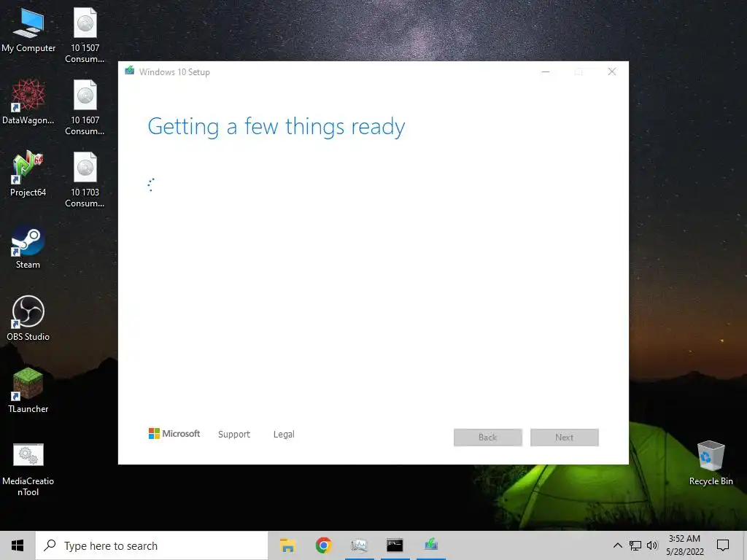The width and height of the screenshot is (747, 560).
Task: Select the DataWagon desktop shortcut
Action: click(28, 102)
